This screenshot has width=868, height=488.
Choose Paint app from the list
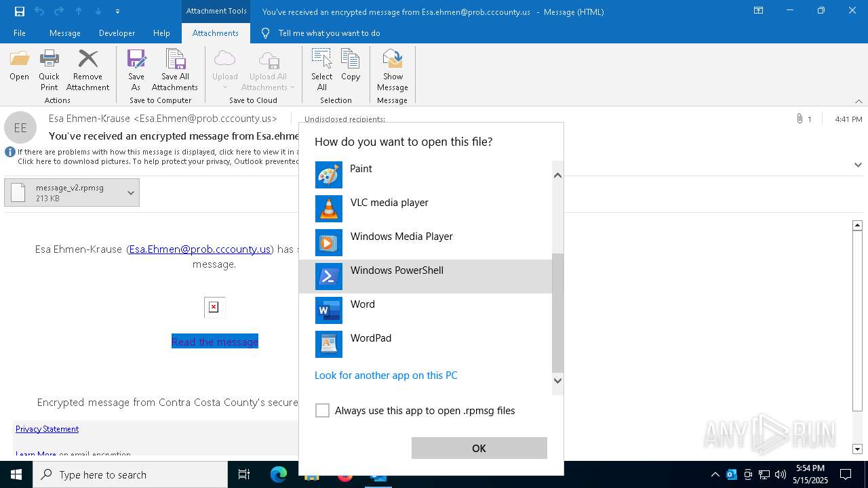[x=426, y=175]
